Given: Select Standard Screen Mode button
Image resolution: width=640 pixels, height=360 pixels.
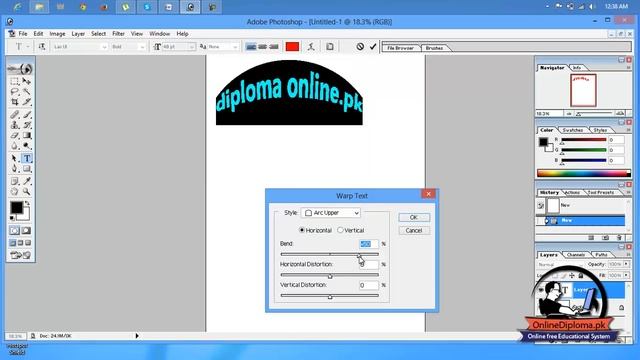Looking at the screenshot, I should click(x=13, y=243).
